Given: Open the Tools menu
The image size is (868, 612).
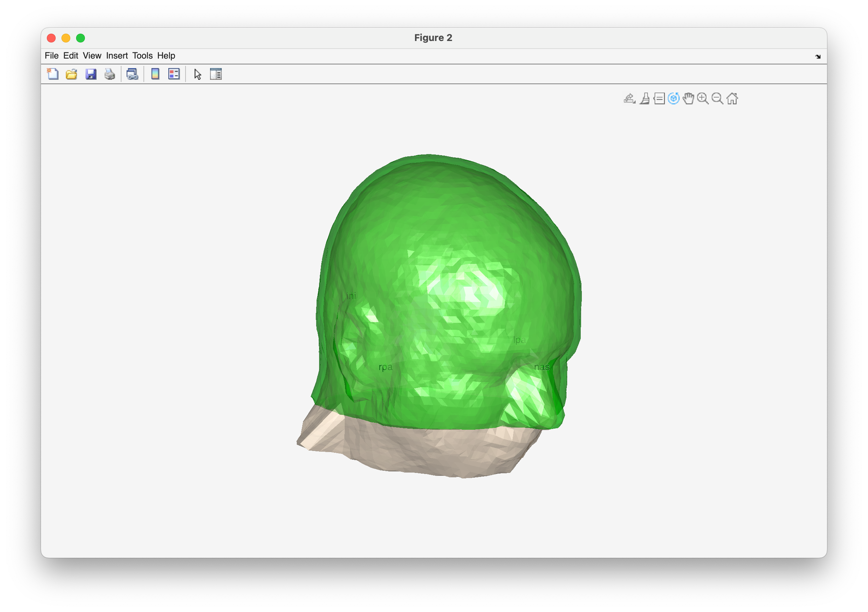Looking at the screenshot, I should pyautogui.click(x=142, y=56).
